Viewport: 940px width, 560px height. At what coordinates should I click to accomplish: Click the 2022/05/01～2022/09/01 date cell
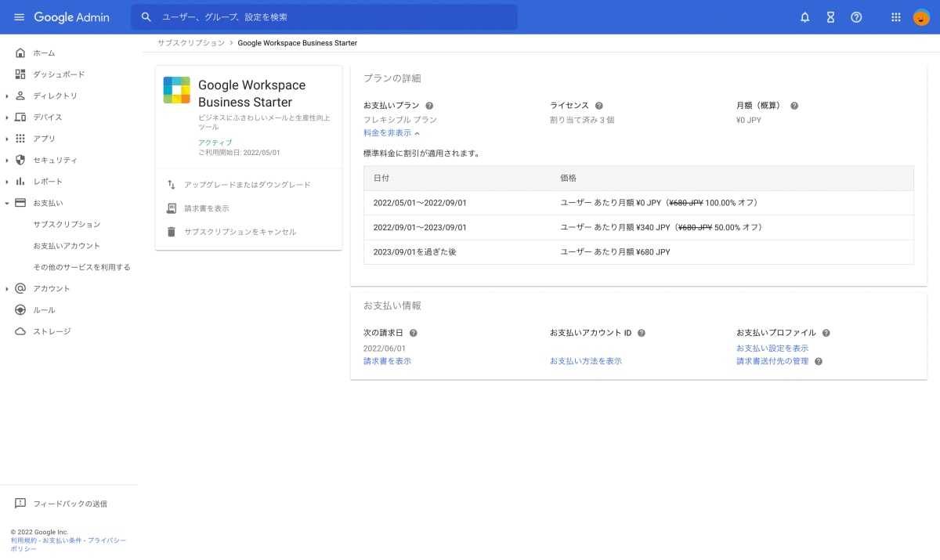(x=420, y=203)
